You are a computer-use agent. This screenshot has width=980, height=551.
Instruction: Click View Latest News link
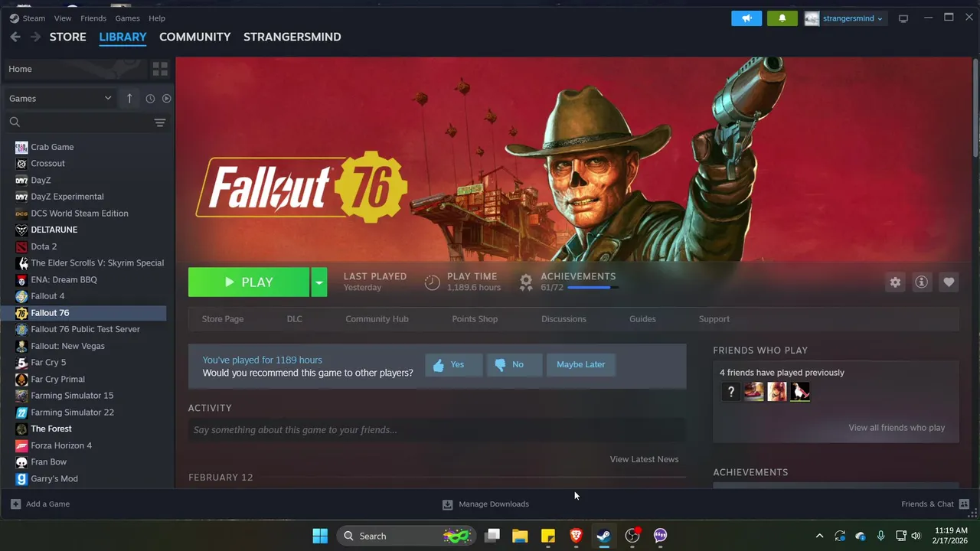click(x=644, y=459)
